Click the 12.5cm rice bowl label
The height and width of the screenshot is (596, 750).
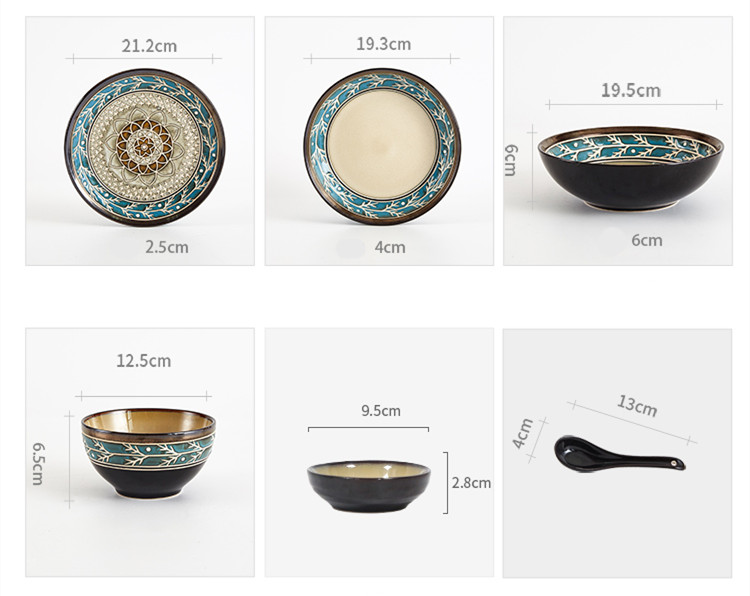coord(143,361)
